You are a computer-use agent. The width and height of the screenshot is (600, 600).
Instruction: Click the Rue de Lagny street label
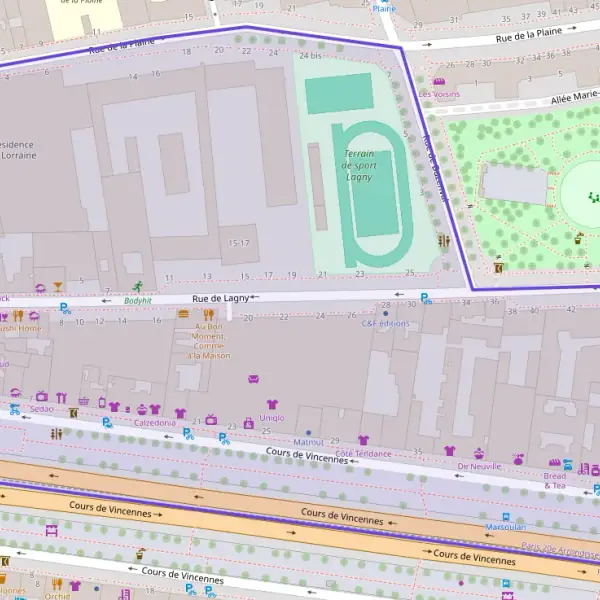221,297
